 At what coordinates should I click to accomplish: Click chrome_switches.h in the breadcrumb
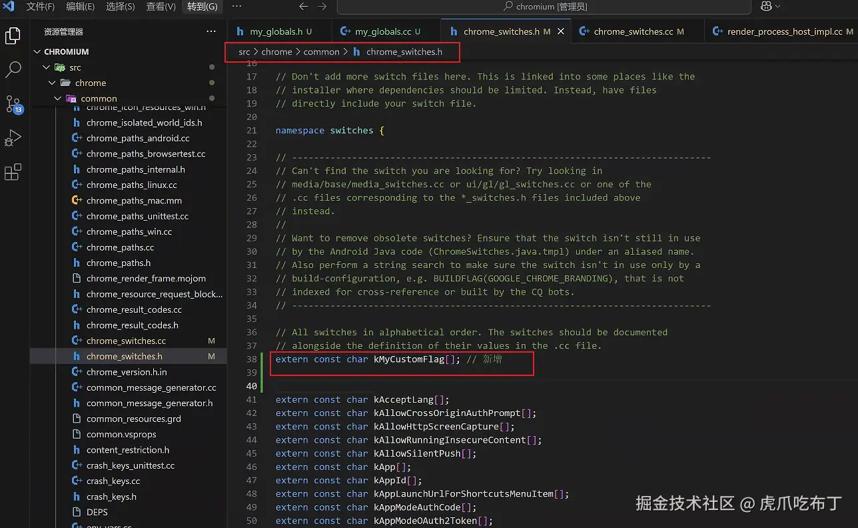[404, 51]
